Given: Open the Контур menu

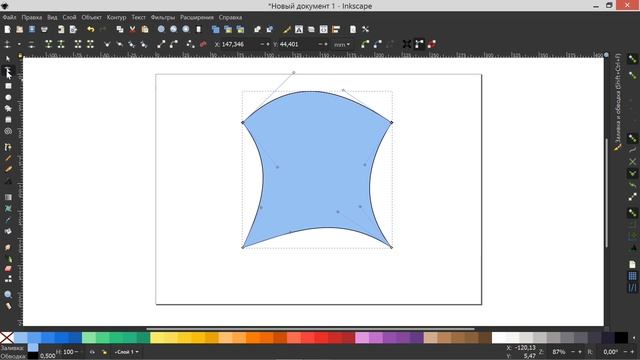Looking at the screenshot, I should [x=116, y=18].
